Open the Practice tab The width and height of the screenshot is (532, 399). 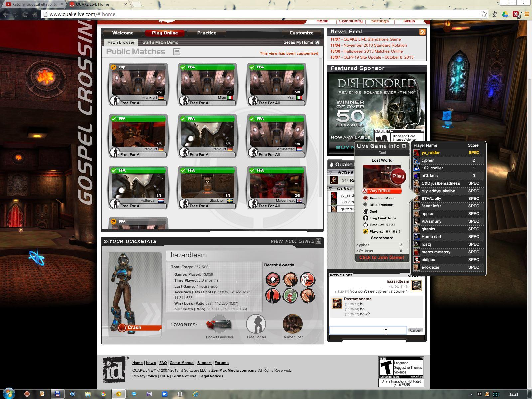206,33
